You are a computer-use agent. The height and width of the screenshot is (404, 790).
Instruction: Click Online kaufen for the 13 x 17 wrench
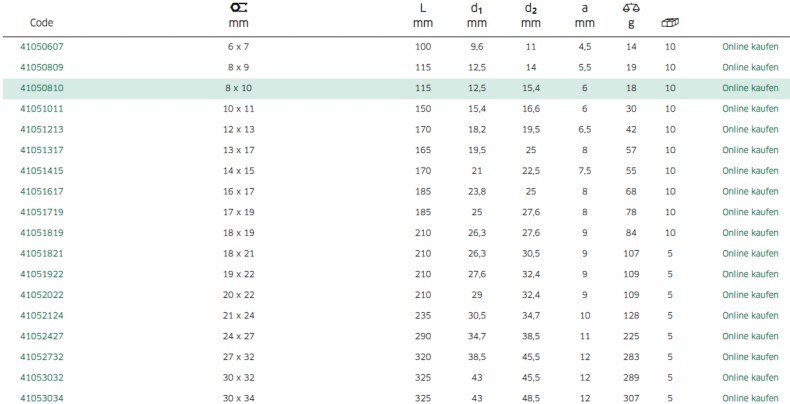pos(750,150)
